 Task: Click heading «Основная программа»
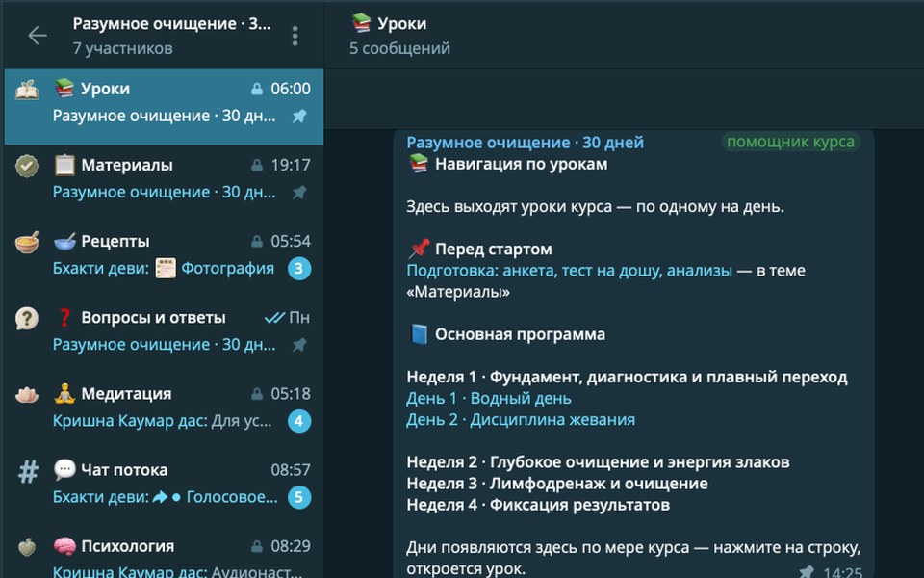(521, 334)
